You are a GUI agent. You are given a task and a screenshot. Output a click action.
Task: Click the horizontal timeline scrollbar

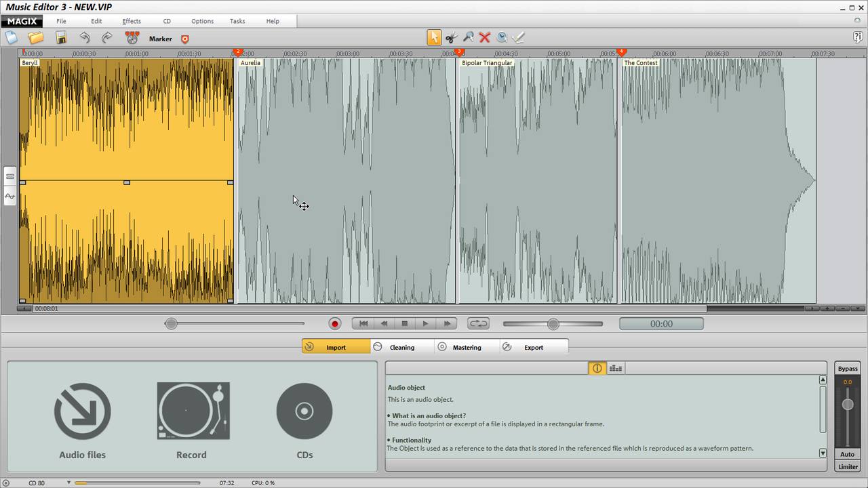click(370, 308)
